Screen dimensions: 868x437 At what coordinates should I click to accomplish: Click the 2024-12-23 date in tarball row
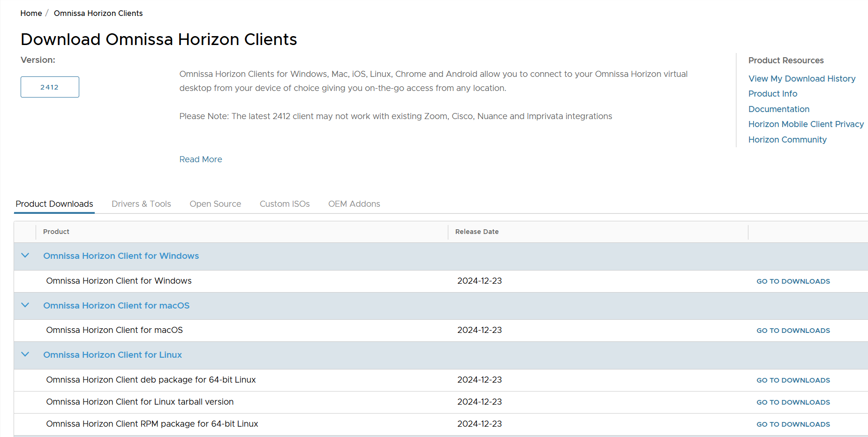click(479, 402)
